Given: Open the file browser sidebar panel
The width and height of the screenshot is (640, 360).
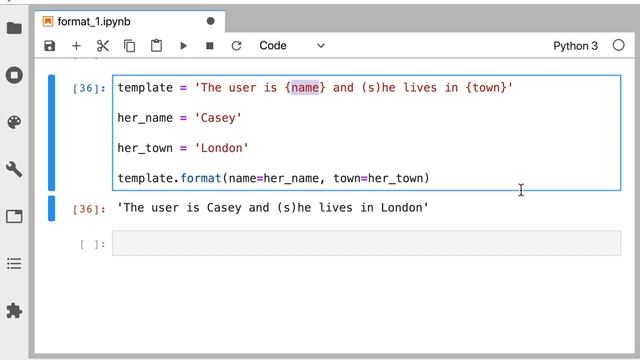Looking at the screenshot, I should tap(14, 28).
